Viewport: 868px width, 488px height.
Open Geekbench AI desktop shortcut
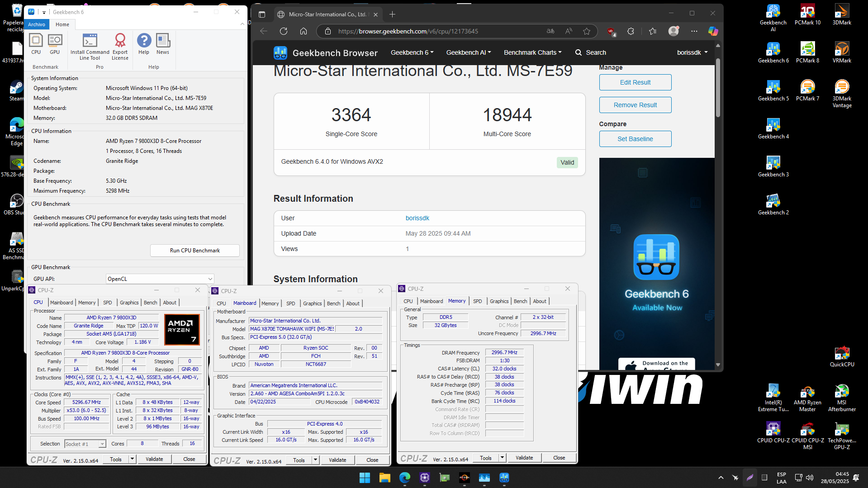773,18
